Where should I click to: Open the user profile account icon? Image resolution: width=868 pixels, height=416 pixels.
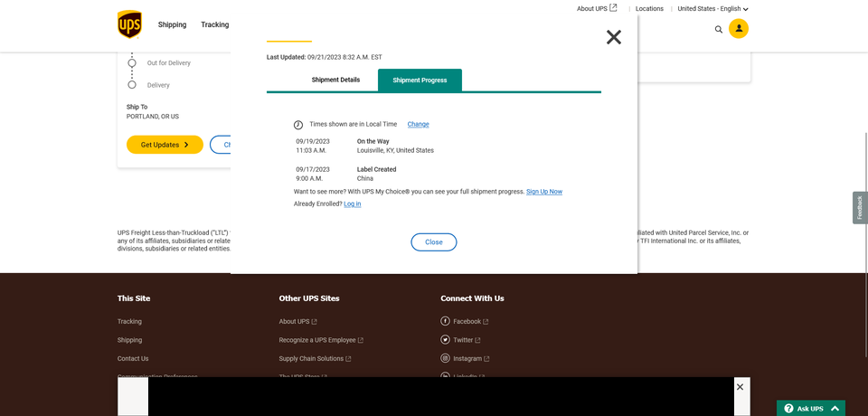click(x=739, y=29)
